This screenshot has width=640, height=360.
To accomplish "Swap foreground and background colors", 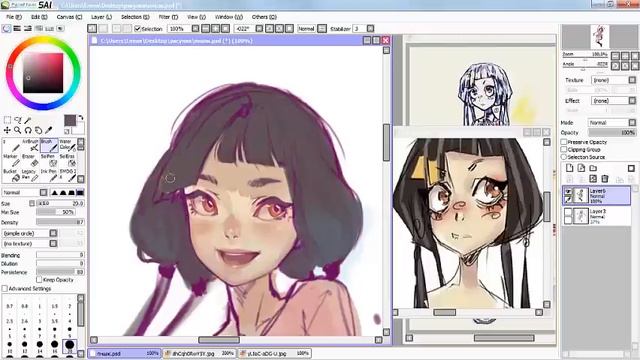I will [x=80, y=118].
